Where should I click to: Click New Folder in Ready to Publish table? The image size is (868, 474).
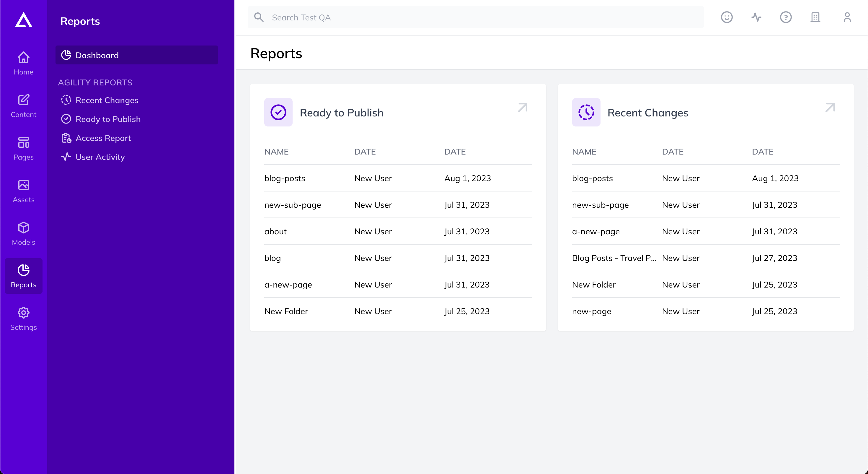pos(286,311)
